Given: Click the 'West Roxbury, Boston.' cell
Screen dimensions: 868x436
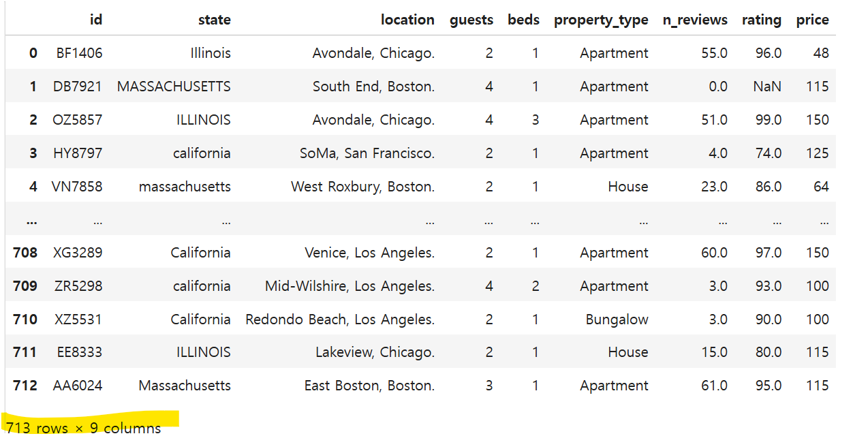Looking at the screenshot, I should (362, 187).
